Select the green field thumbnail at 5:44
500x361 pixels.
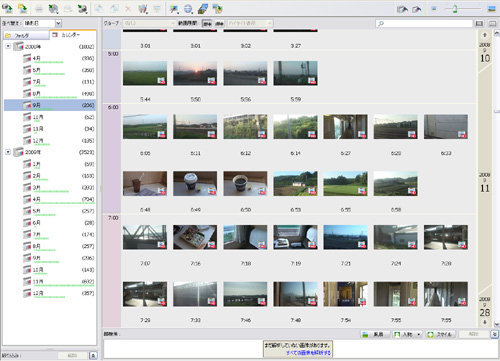145,73
